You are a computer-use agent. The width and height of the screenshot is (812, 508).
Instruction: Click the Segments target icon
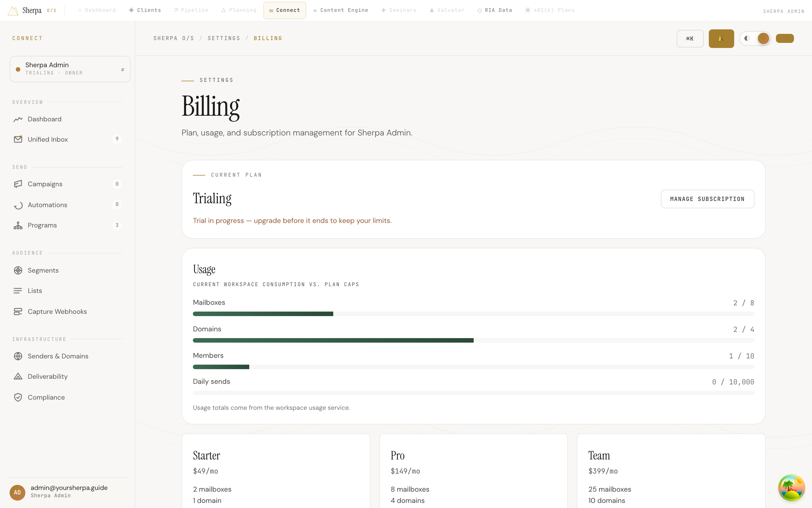[18, 270]
